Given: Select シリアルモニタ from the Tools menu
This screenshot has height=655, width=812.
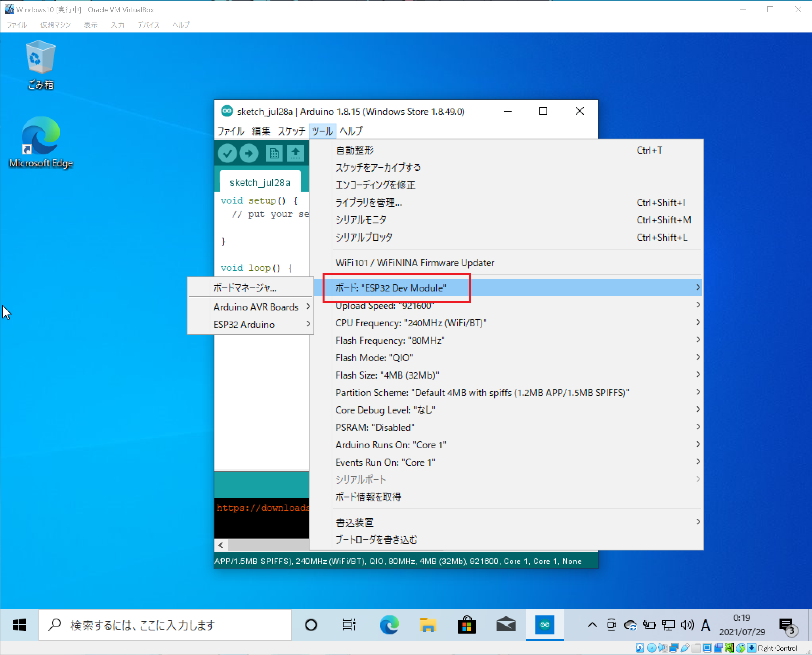Looking at the screenshot, I should click(361, 220).
